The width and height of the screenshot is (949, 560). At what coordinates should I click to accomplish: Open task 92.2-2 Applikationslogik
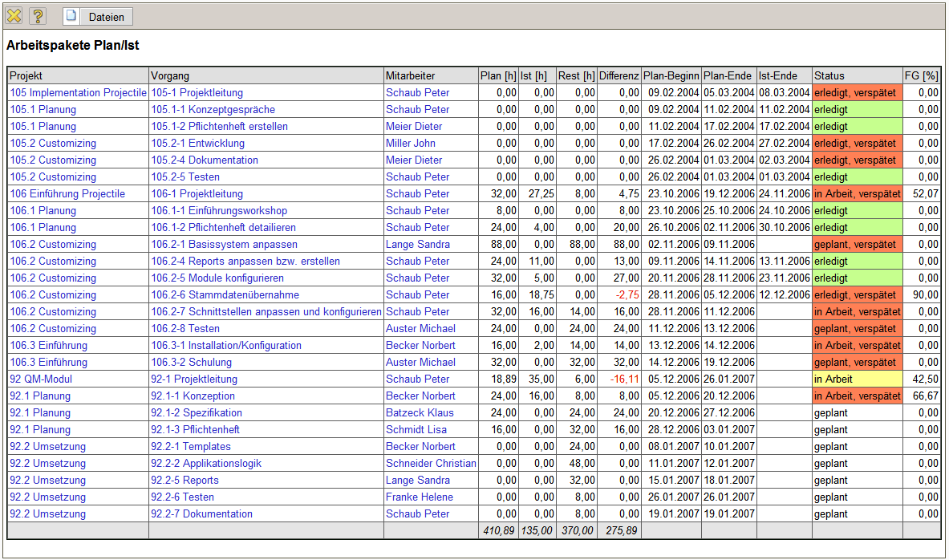206,464
